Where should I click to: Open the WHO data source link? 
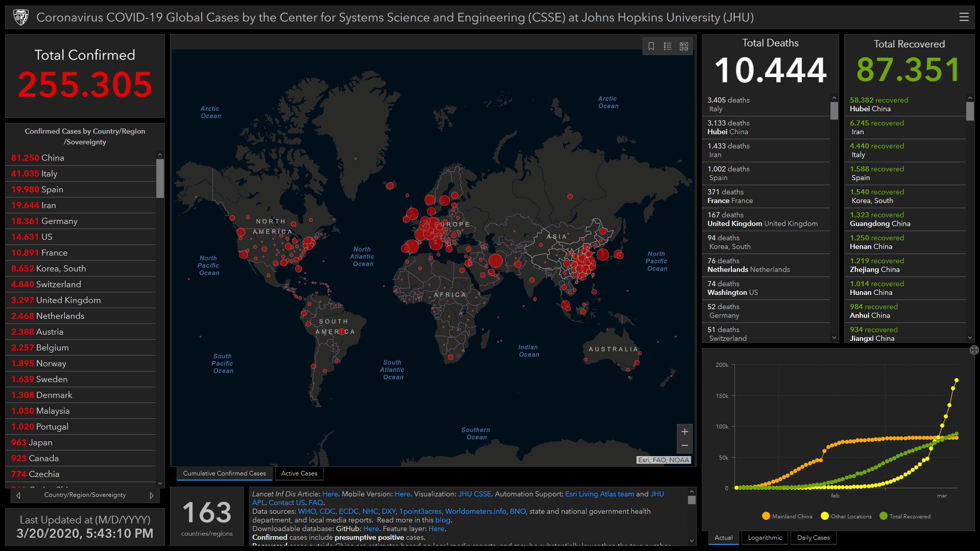(x=307, y=511)
